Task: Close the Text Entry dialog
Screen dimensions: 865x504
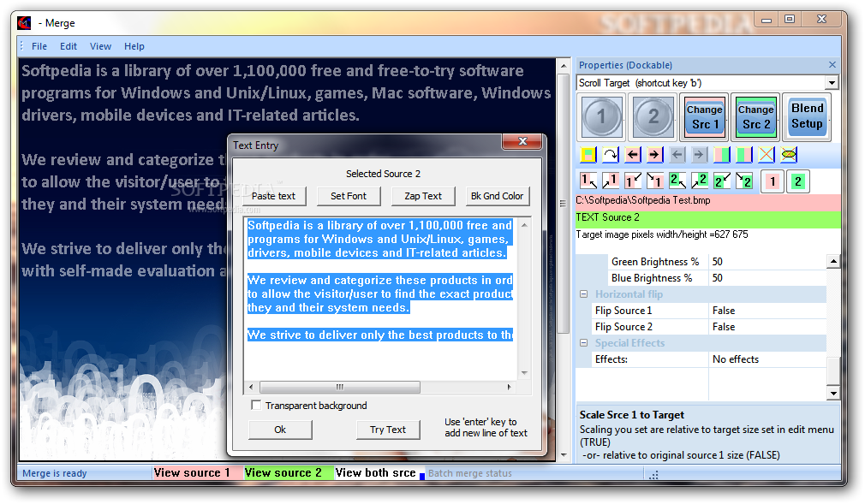Action: tap(523, 141)
